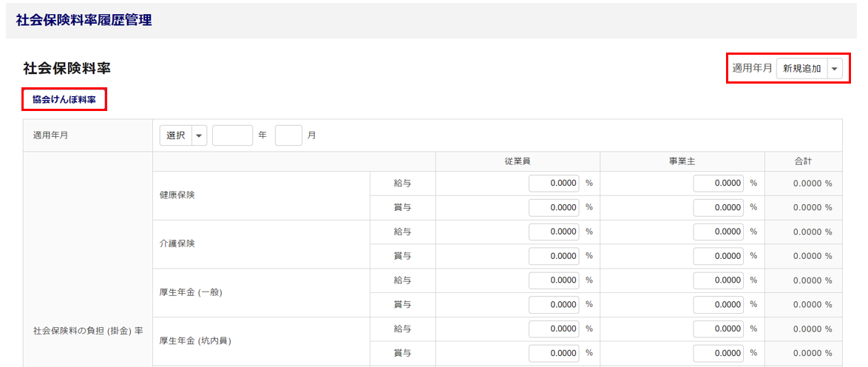
Task: Click 健康保険 賞与 employee rate field
Action: (x=554, y=207)
